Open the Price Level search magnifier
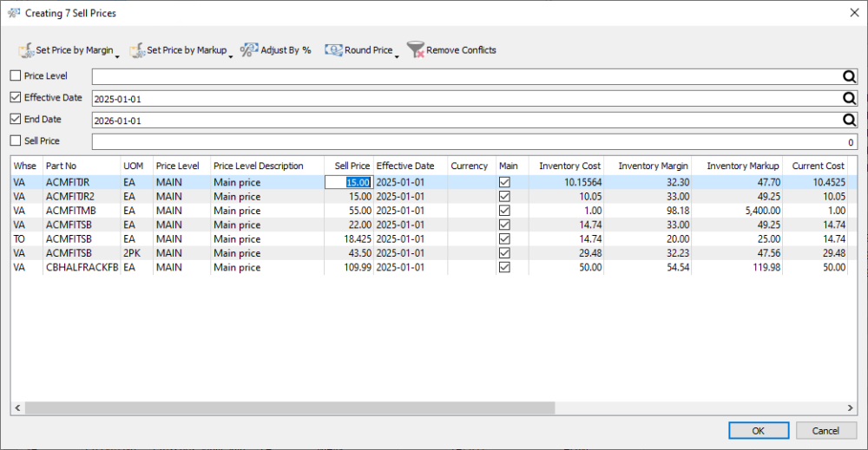868x450 pixels. tap(849, 76)
